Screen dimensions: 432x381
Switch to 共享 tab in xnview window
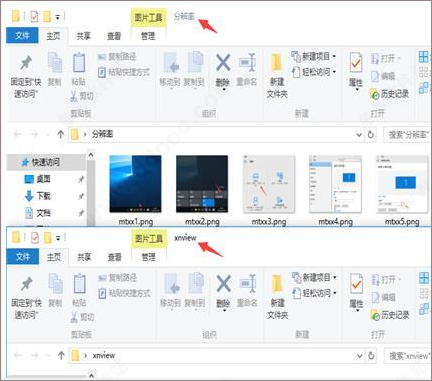pos(84,257)
